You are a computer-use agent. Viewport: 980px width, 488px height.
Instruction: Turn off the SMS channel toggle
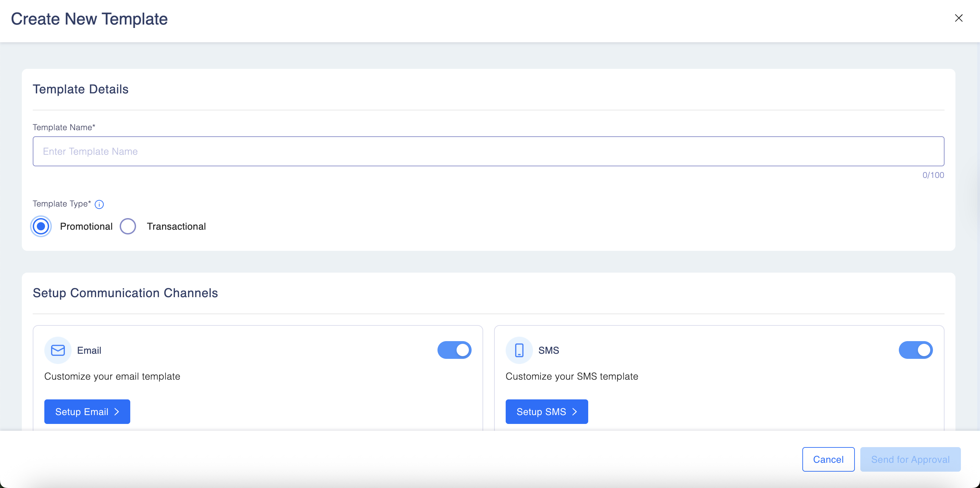pyautogui.click(x=915, y=350)
